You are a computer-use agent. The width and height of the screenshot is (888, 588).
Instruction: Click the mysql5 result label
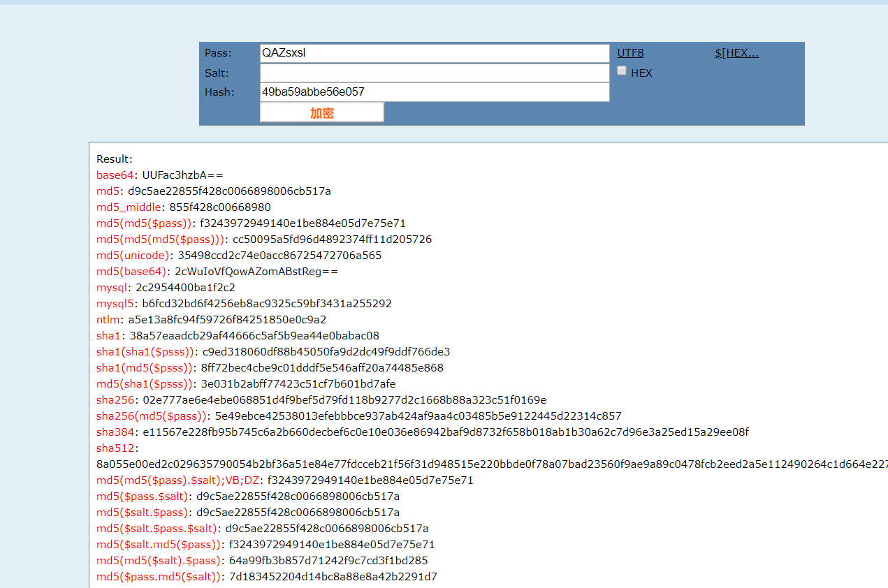click(115, 304)
